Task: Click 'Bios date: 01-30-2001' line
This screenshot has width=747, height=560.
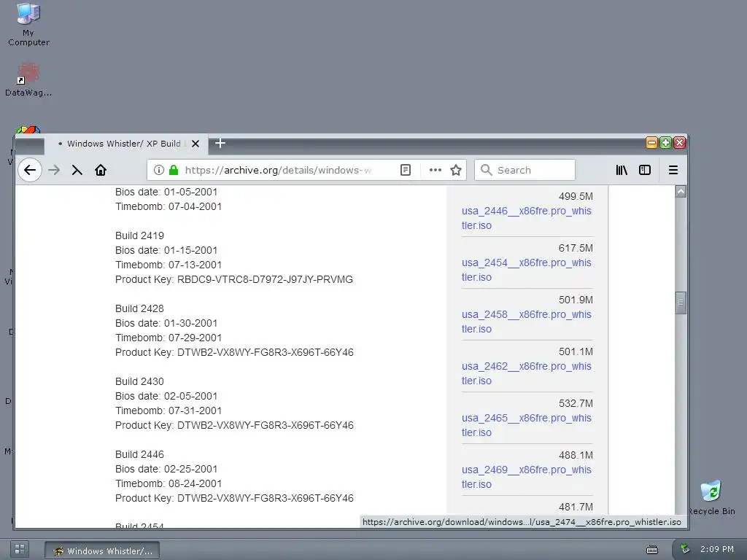Action: tap(166, 323)
